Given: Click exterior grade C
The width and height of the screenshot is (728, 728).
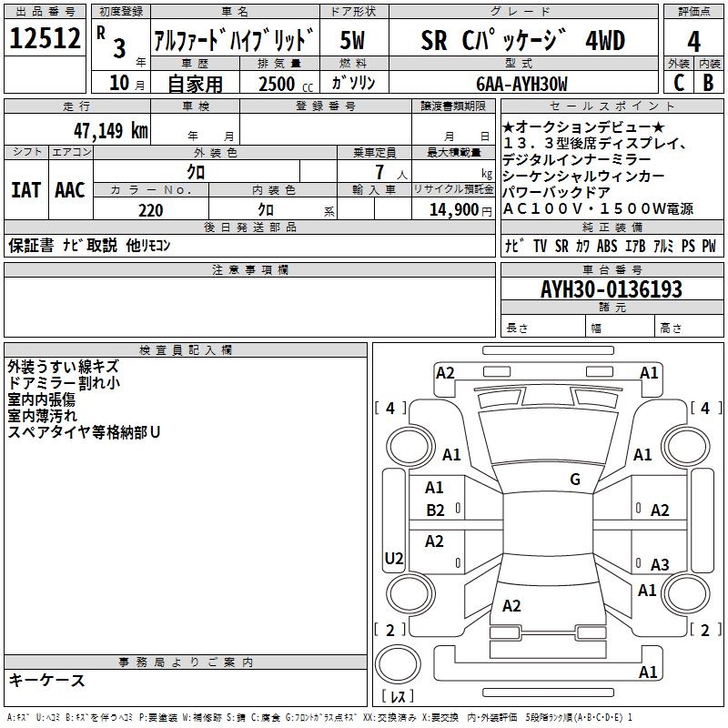Looking at the screenshot, I should tap(679, 83).
